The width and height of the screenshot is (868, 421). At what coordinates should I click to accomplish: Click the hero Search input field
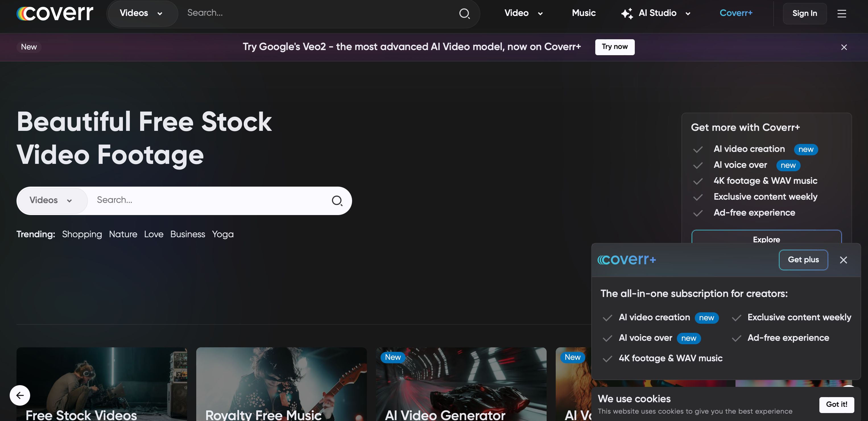tap(209, 200)
